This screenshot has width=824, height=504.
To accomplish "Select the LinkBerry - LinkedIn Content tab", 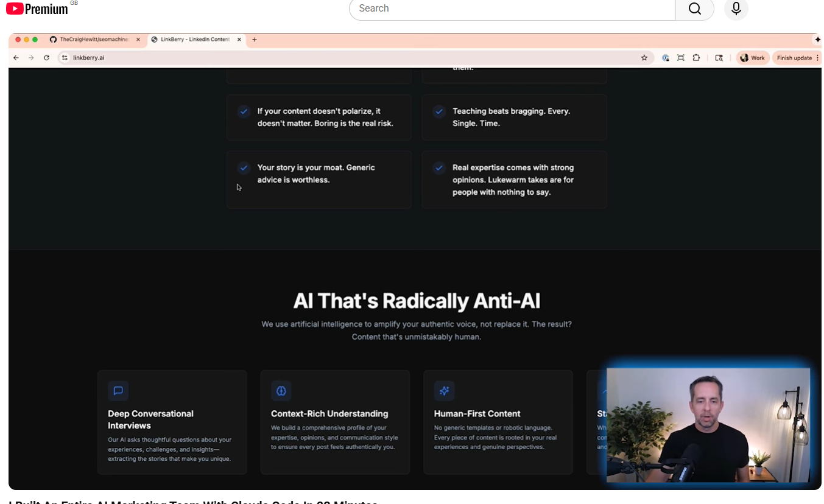I will 195,40.
